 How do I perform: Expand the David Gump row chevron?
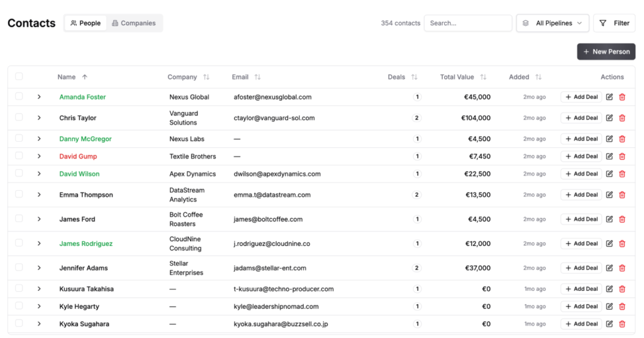point(39,156)
